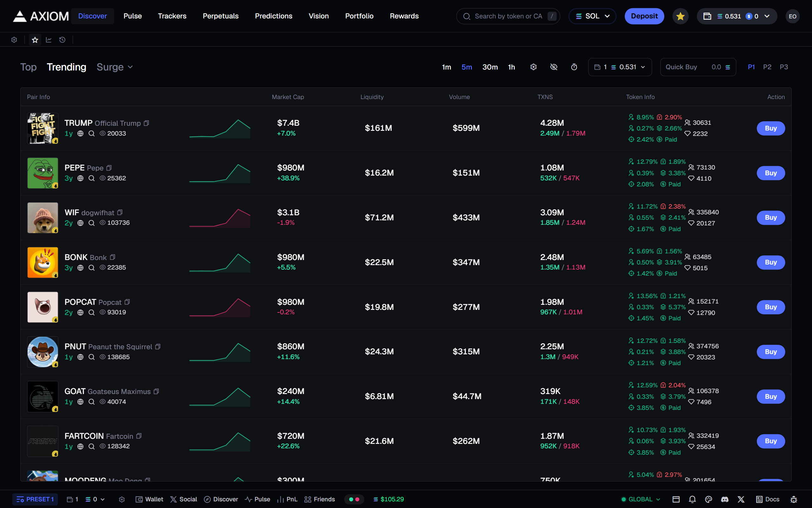812x508 pixels.
Task: Switch to preset P1
Action: coord(751,67)
